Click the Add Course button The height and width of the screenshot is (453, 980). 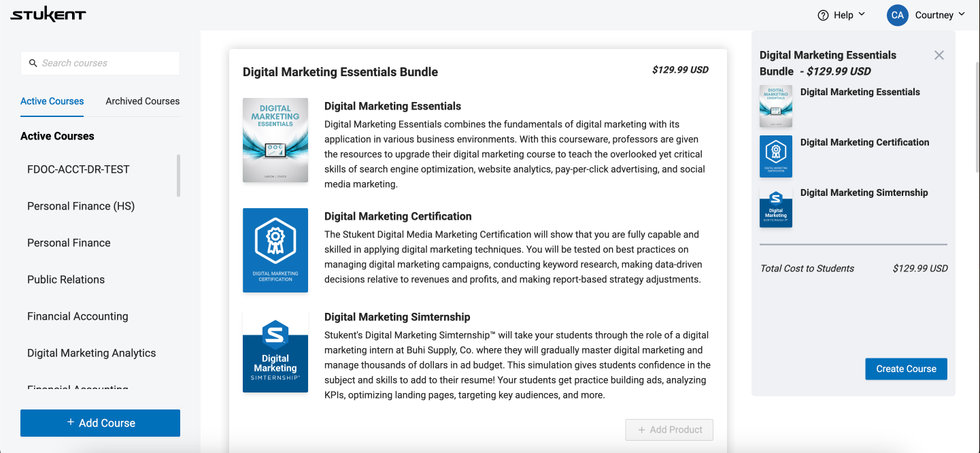(100, 423)
